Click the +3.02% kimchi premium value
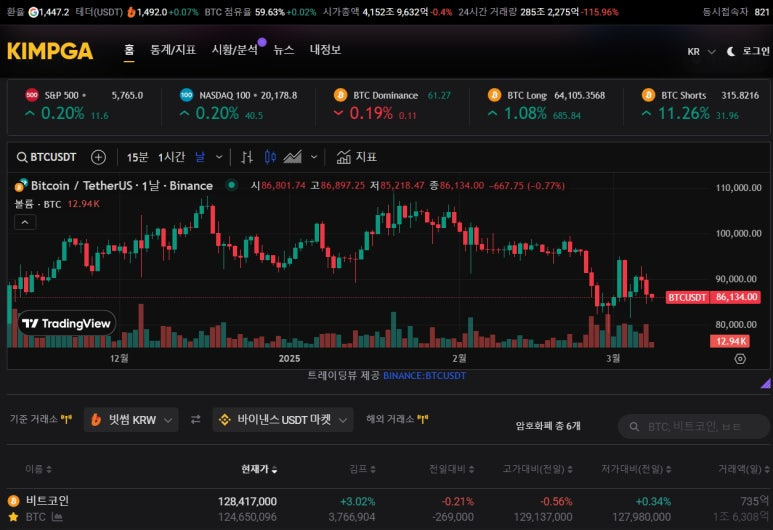The image size is (773, 530). tap(358, 501)
